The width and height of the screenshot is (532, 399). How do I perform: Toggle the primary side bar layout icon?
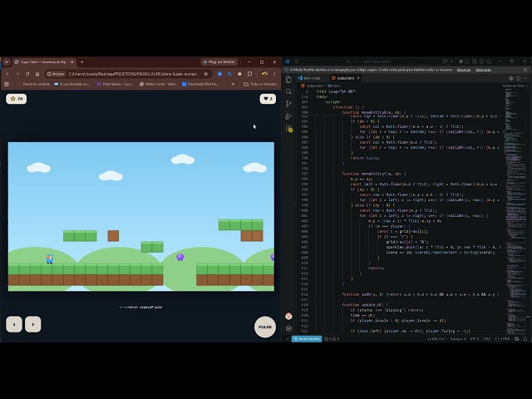pos(467,62)
